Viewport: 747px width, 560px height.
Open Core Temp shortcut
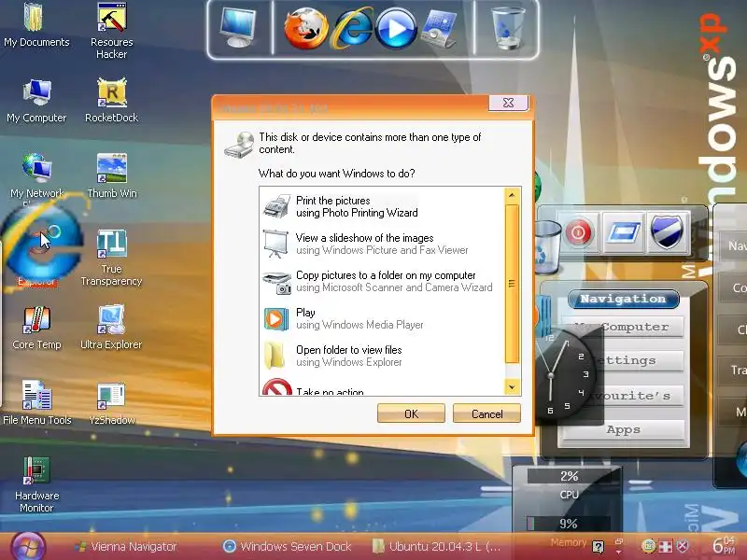(x=36, y=328)
